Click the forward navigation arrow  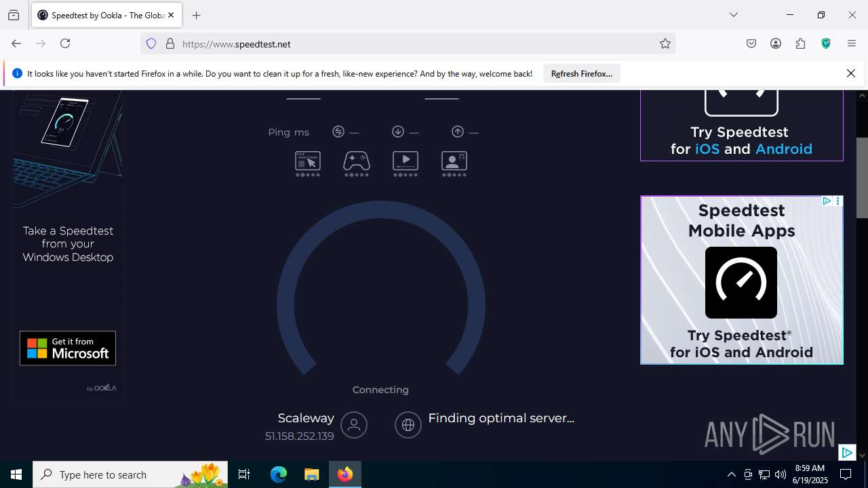tap(41, 43)
